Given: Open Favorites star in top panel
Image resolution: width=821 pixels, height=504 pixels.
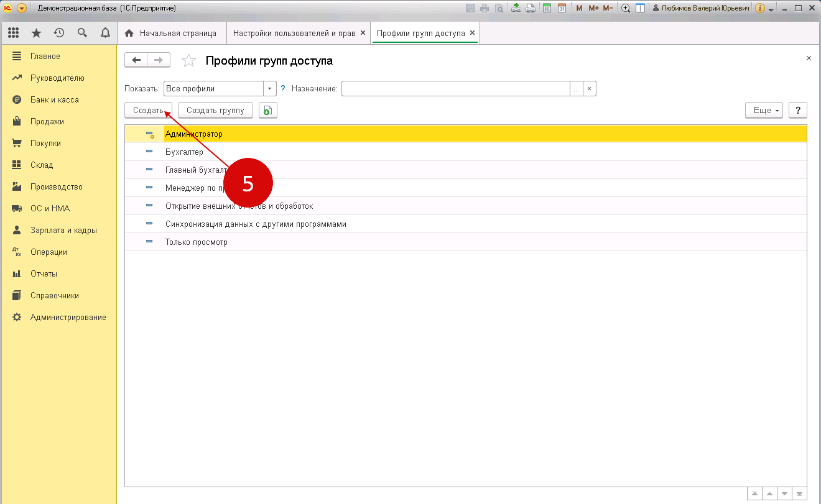Looking at the screenshot, I should pyautogui.click(x=36, y=33).
